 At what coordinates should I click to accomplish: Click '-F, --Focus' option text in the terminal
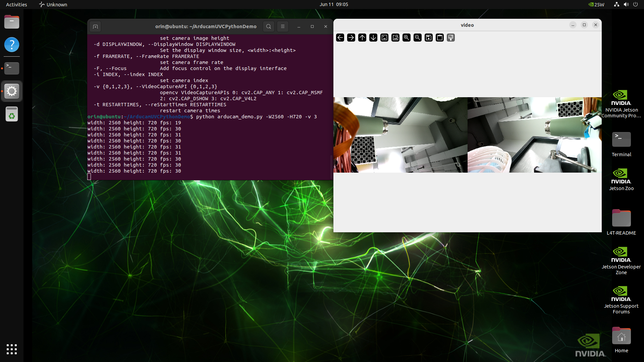(110, 68)
